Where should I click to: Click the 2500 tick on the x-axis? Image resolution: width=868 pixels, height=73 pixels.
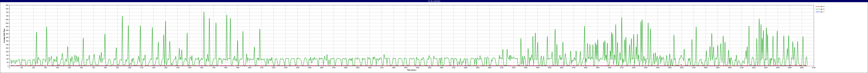click(310, 68)
